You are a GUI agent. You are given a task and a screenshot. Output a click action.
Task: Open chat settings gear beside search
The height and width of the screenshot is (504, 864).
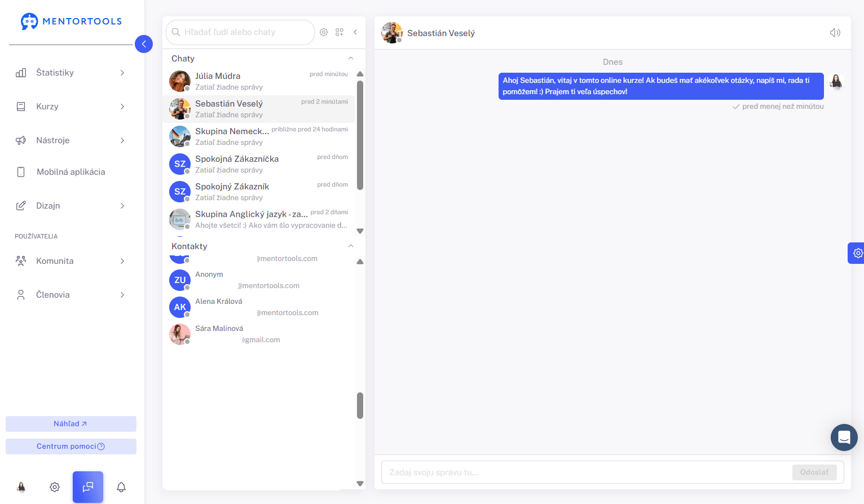coord(324,32)
